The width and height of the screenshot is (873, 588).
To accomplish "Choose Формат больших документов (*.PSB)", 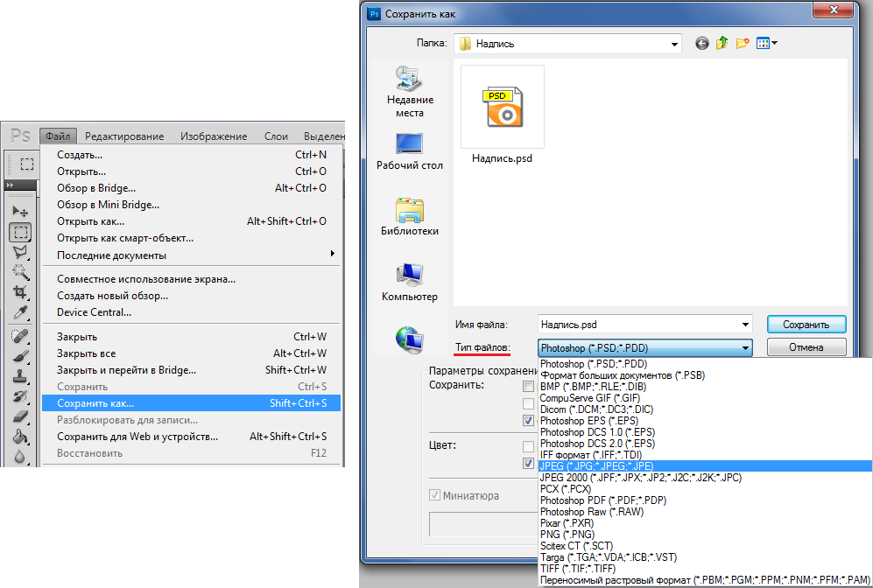I will (705, 375).
